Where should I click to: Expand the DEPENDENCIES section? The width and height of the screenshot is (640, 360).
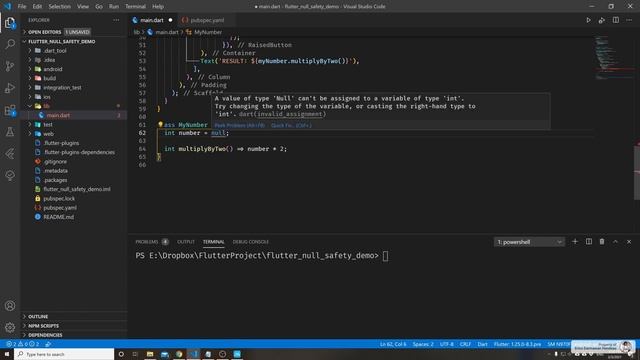pyautogui.click(x=45, y=335)
